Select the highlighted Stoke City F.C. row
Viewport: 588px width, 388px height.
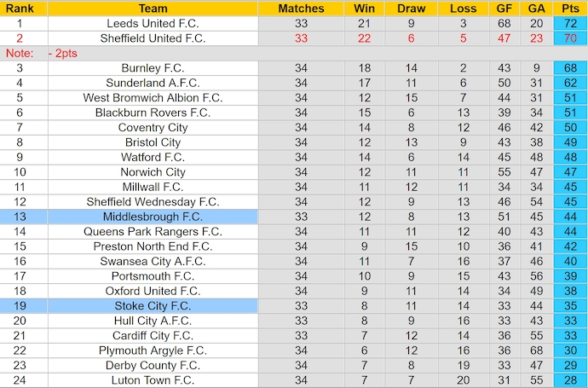pyautogui.click(x=153, y=306)
